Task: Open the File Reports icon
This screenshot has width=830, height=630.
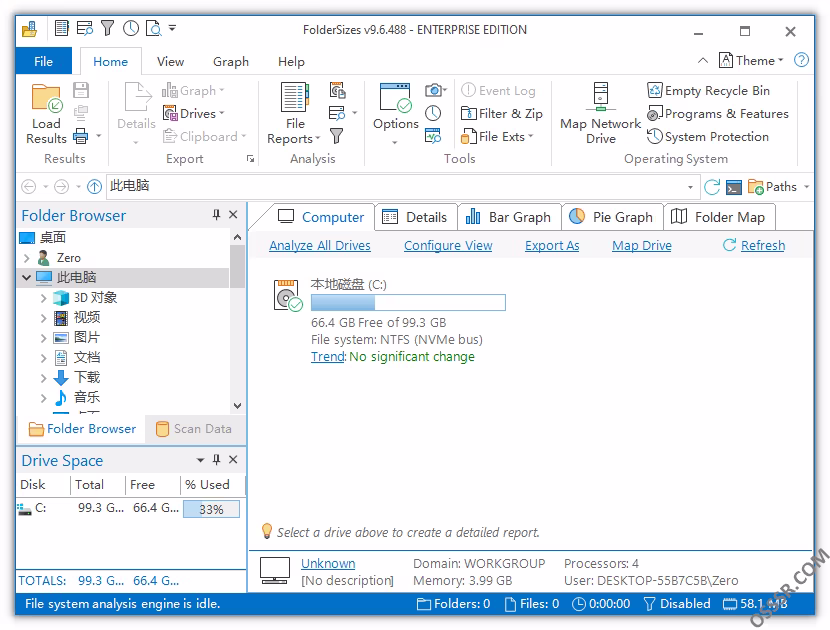Action: pyautogui.click(x=294, y=97)
